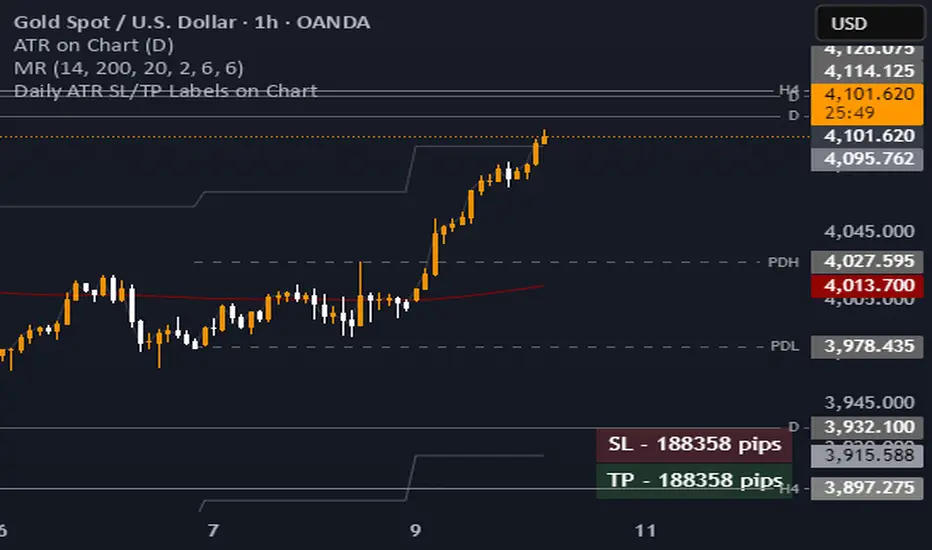Viewport: 932px width, 550px height.
Task: Open the USD currency dropdown
Action: click(x=870, y=23)
